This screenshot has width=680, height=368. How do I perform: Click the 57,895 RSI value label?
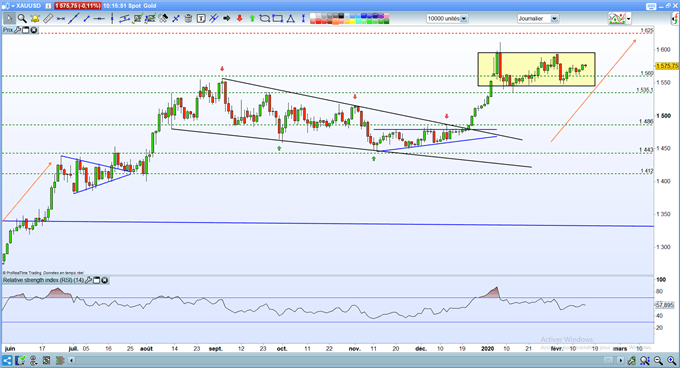pyautogui.click(x=664, y=305)
